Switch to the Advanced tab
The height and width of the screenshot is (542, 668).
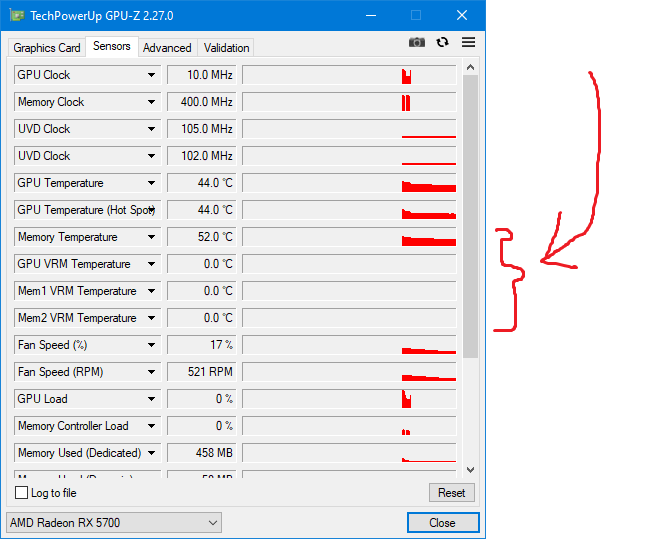tap(167, 48)
